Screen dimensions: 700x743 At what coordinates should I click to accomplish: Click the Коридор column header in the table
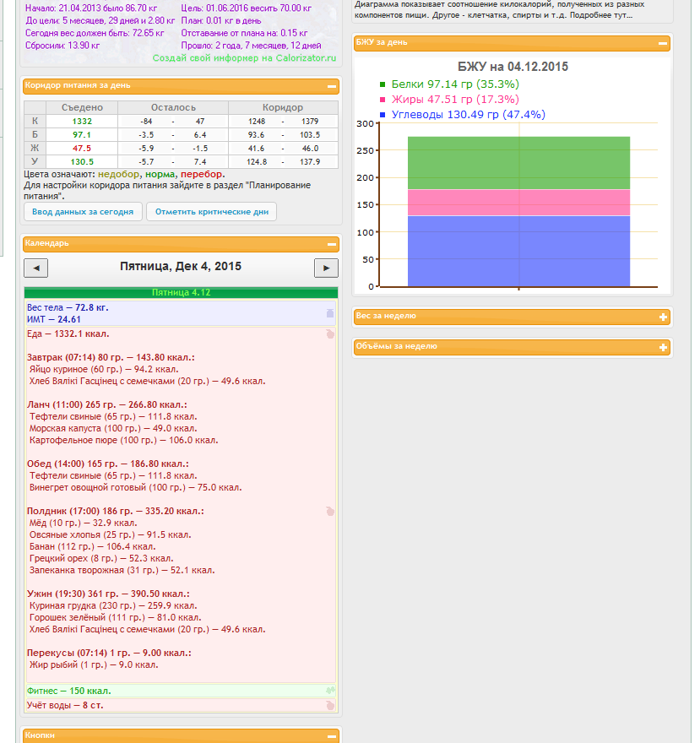pos(283,107)
